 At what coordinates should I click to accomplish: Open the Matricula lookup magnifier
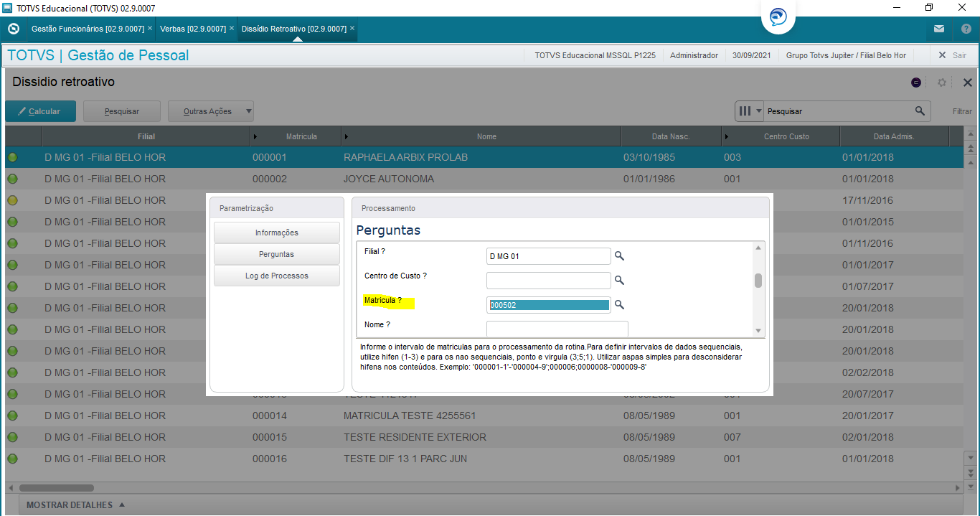(619, 305)
